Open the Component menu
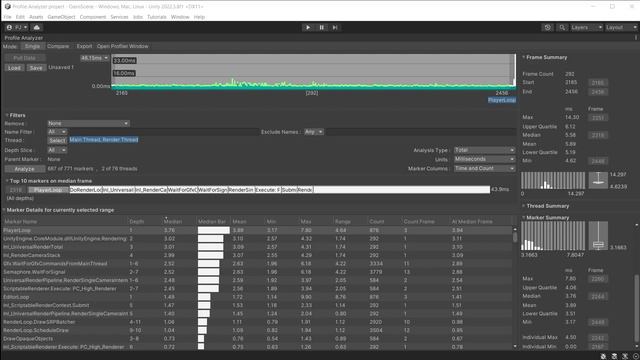This screenshot has height=360, width=640. (x=93, y=17)
